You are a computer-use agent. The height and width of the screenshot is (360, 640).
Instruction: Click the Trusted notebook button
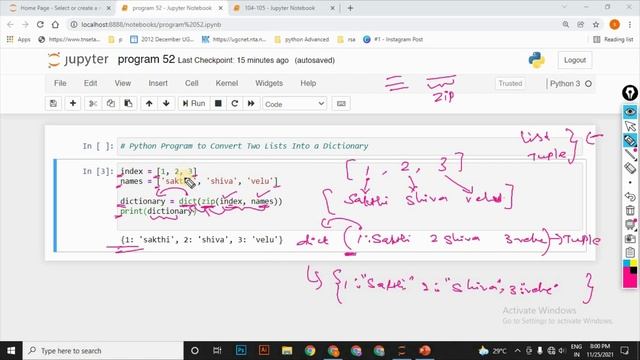[510, 83]
